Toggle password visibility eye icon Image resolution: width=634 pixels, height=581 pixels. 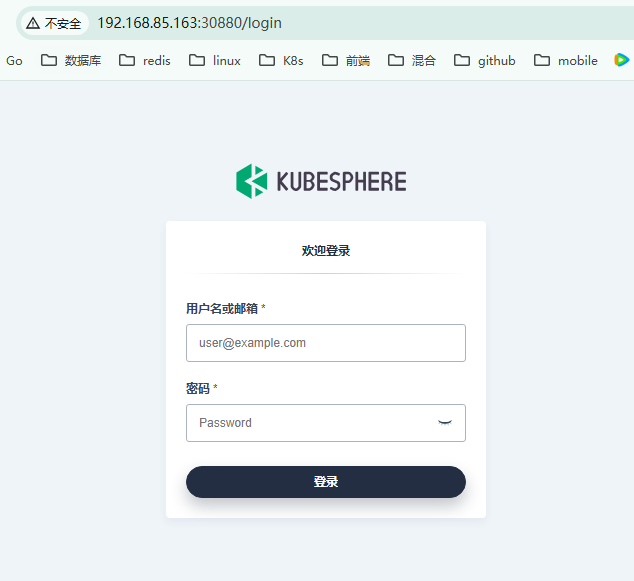click(445, 423)
